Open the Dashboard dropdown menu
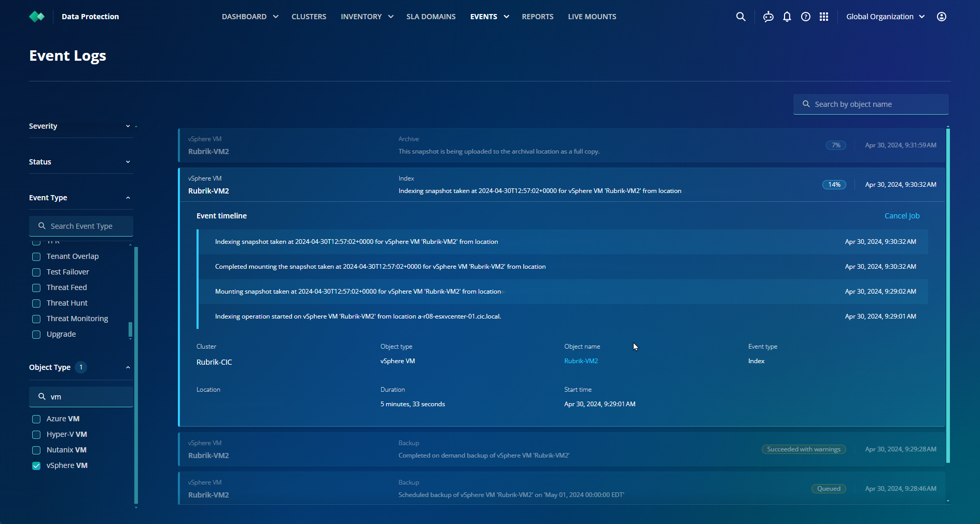Viewport: 980px width, 524px height. tap(250, 17)
